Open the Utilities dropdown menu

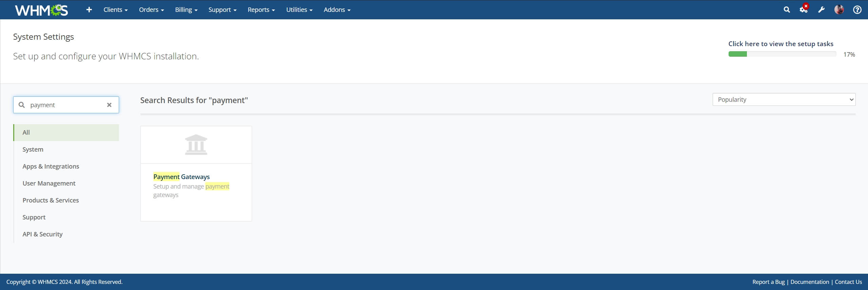(299, 10)
